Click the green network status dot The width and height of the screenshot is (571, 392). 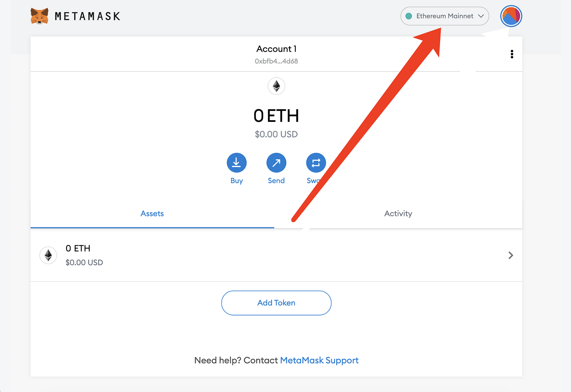point(409,16)
